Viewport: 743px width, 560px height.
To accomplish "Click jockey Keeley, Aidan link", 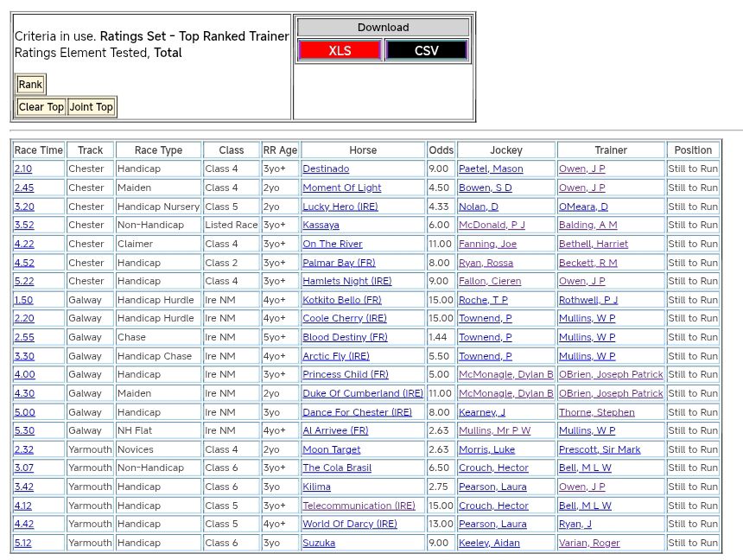I will tap(489, 544).
